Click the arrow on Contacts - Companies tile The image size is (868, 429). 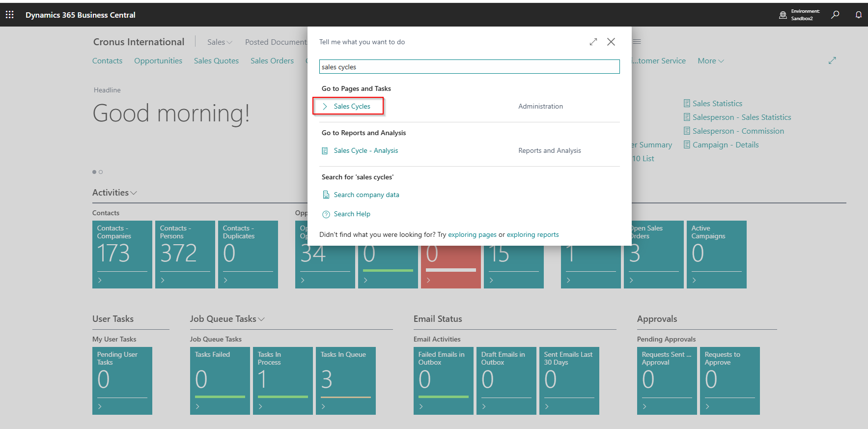coord(100,280)
